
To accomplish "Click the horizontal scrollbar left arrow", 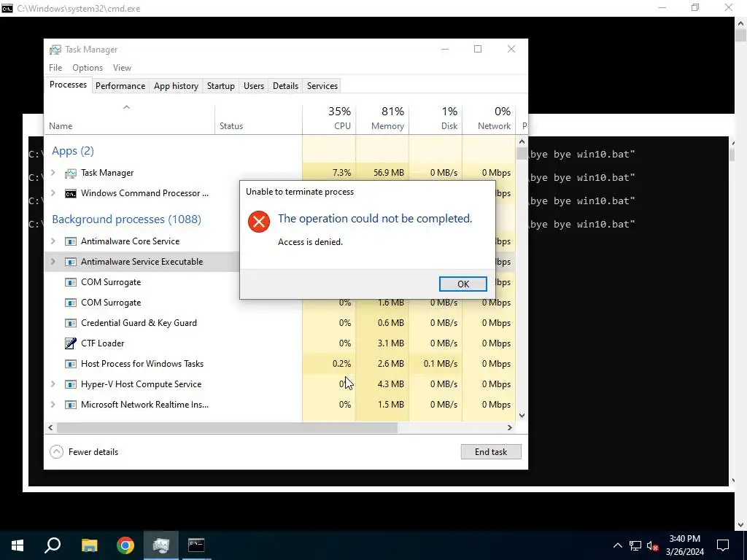I will [50, 427].
